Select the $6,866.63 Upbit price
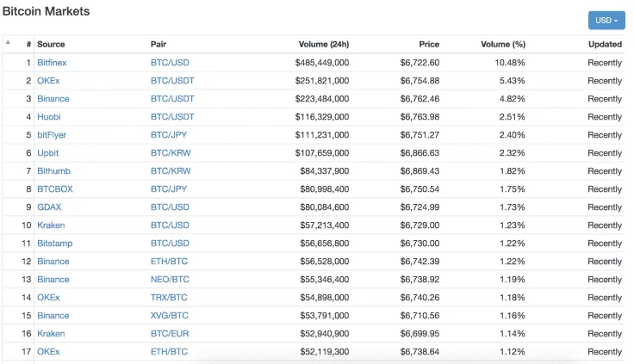This screenshot has width=634, height=364. pos(420,153)
